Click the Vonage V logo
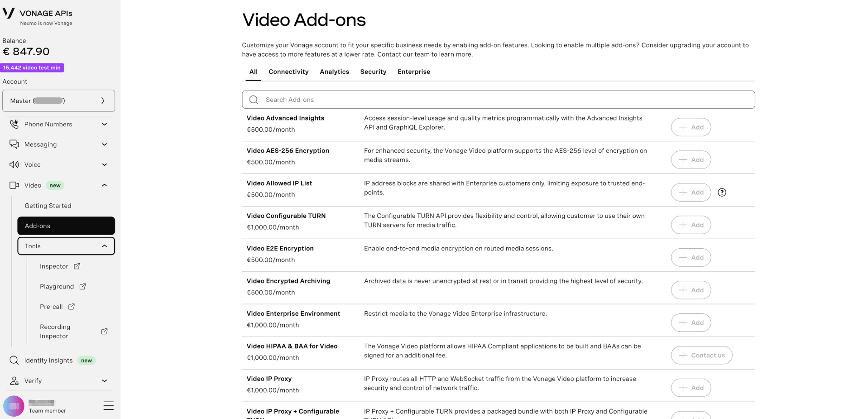Viewport: 868px width, 419px height. point(9,13)
